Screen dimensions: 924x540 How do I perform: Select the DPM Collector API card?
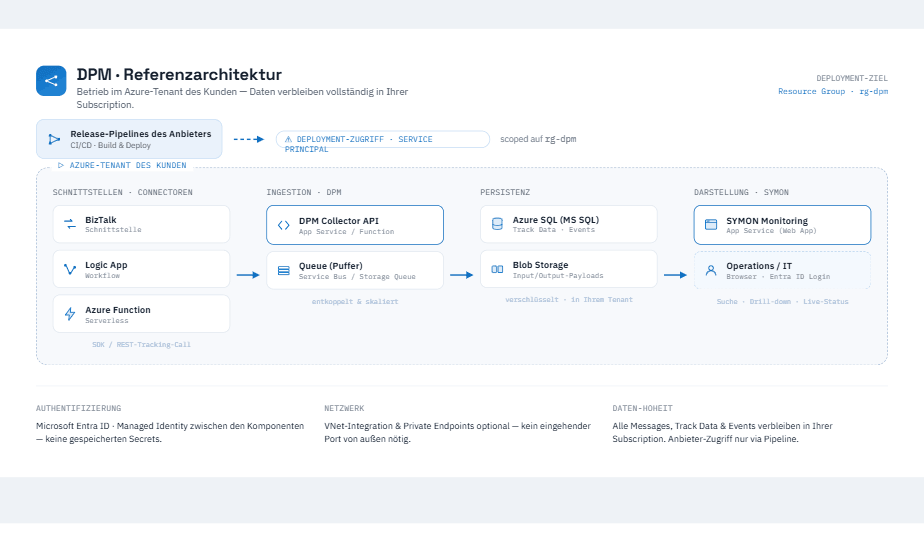(x=355, y=225)
